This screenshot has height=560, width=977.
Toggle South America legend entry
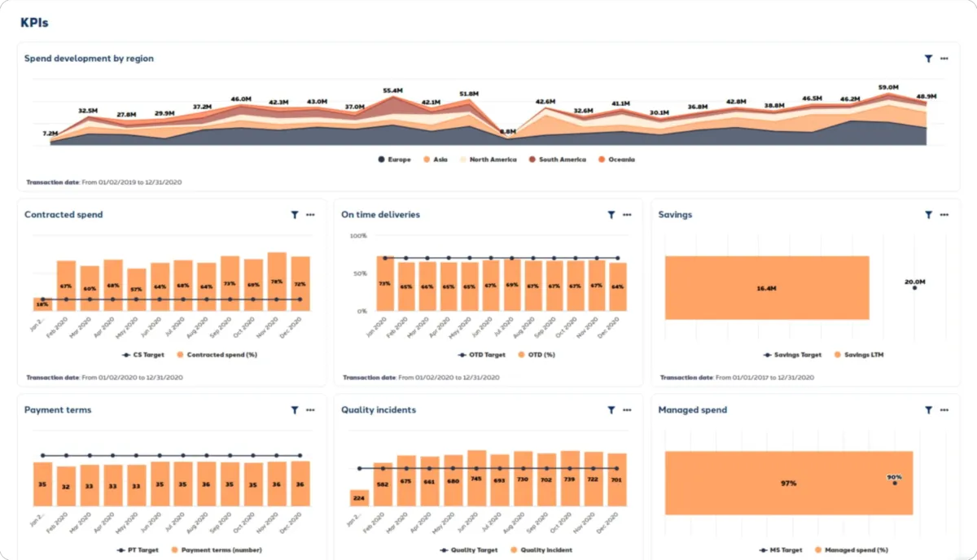[557, 160]
